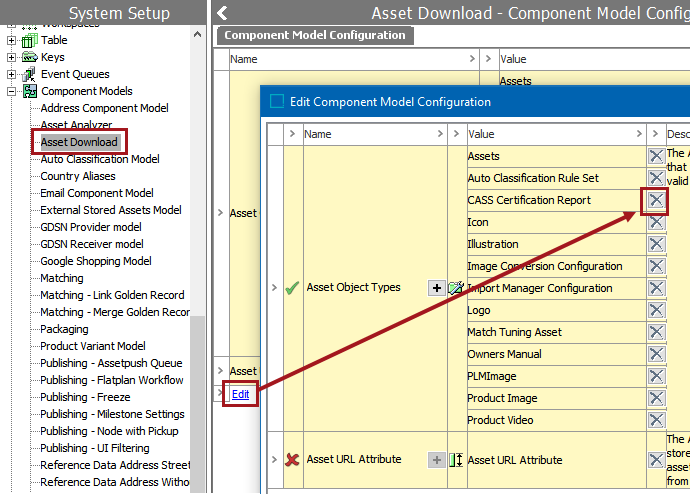Remove Image Conversion Configuration via X icon
Viewport: 690px width, 494px height.
point(656,266)
